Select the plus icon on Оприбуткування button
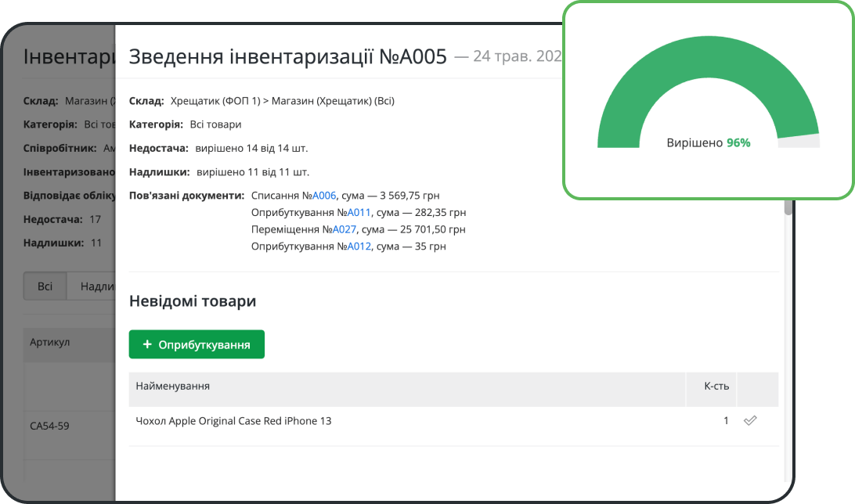Screen dimensions: 855x504 [150, 344]
